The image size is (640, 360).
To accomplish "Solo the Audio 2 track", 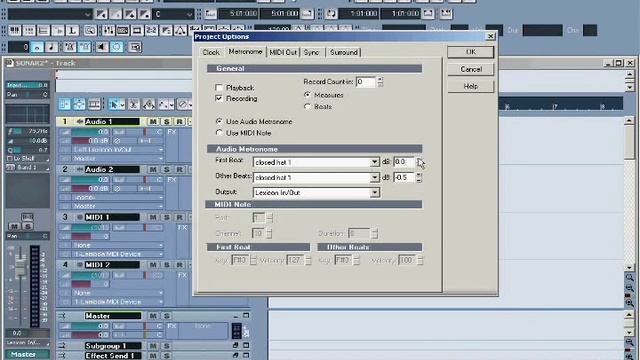I will pos(167,169).
